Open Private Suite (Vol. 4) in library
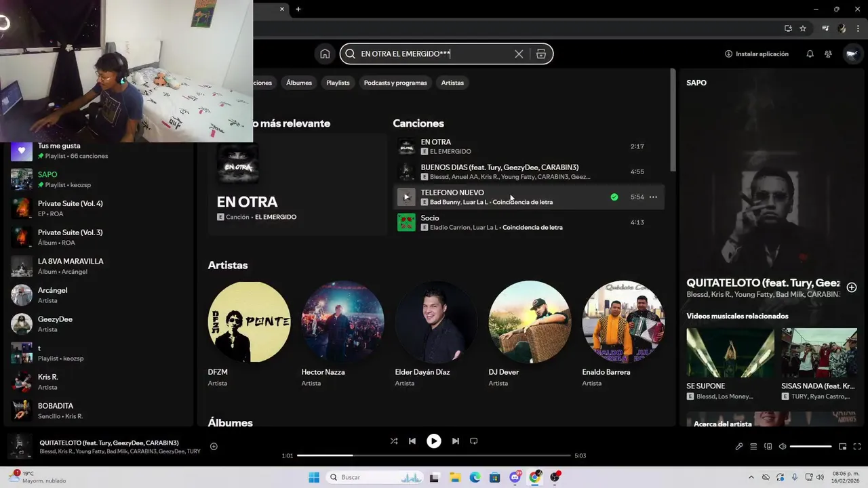This screenshot has width=868, height=488. coord(98,208)
